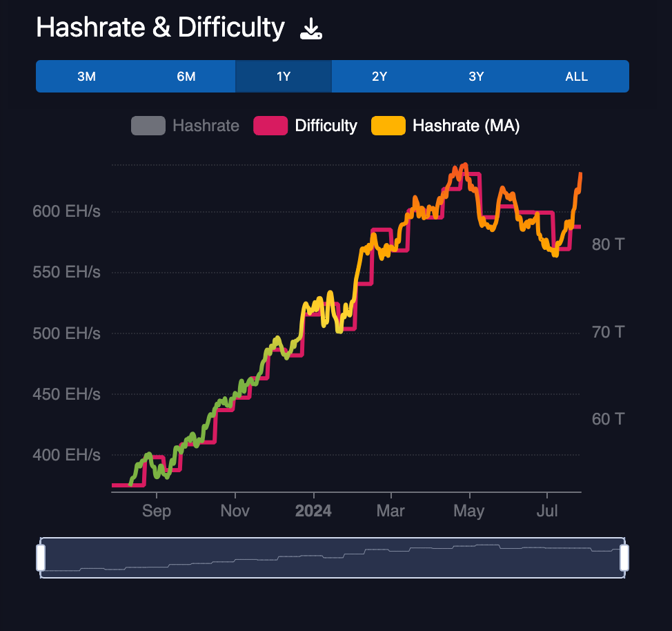Viewport: 672px width, 631px height.
Task: Toggle the Hashrate (MA) series in legend
Action: click(446, 126)
